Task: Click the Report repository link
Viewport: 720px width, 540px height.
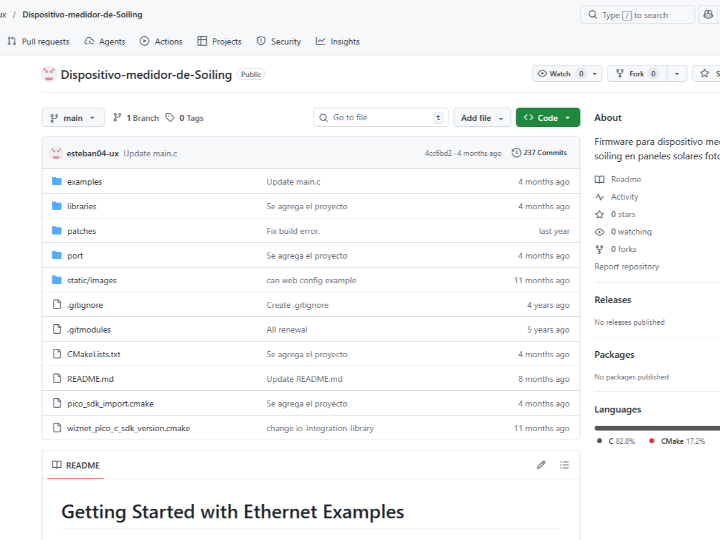Action: (627, 267)
